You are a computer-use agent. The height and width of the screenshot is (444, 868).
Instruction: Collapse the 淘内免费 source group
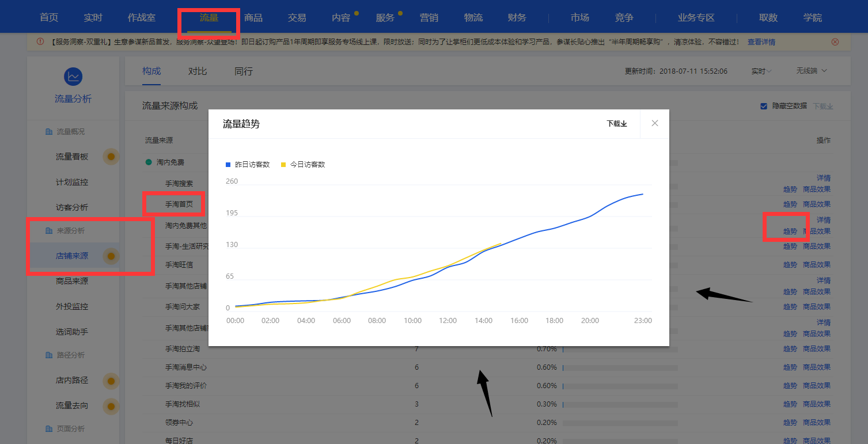click(149, 162)
